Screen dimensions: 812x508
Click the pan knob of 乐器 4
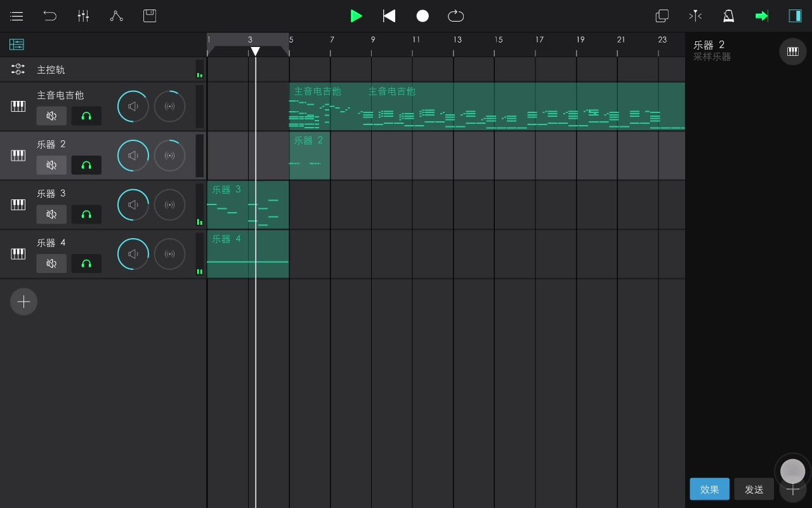pyautogui.click(x=169, y=254)
